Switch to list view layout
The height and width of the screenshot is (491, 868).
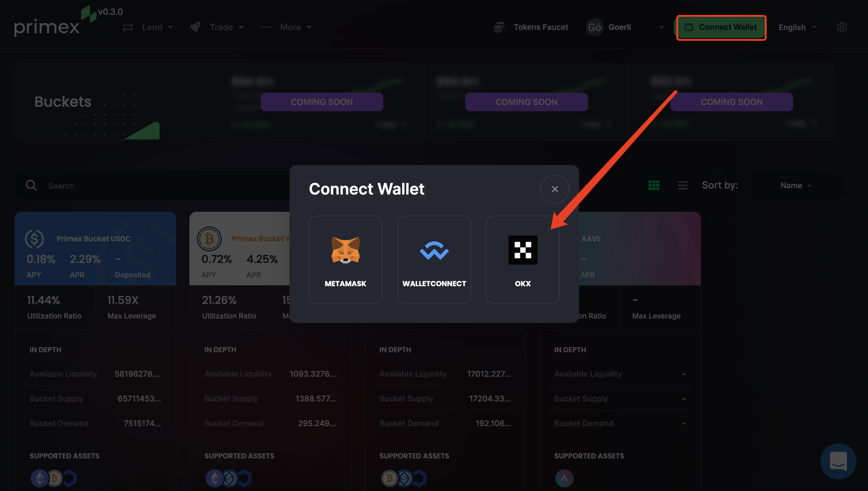[x=683, y=185]
